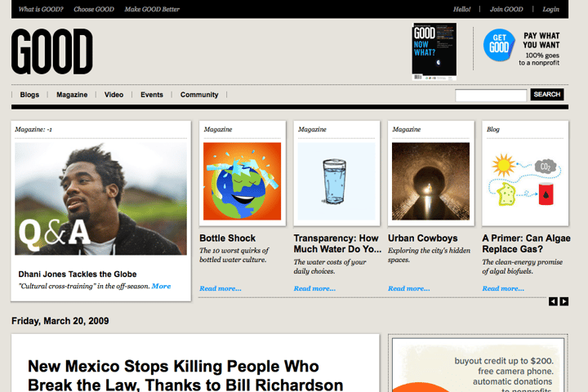588x392 pixels.
Task: Go to Magazine section
Action: 72,95
